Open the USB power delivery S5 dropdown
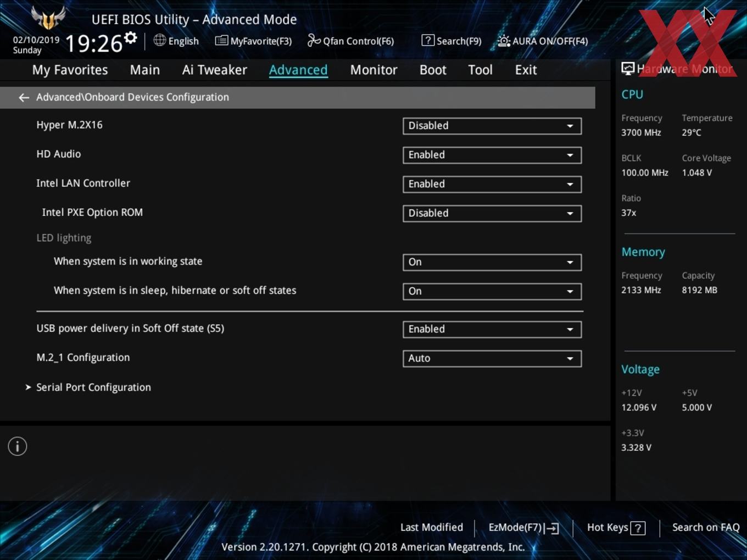This screenshot has height=560, width=747. point(492,329)
